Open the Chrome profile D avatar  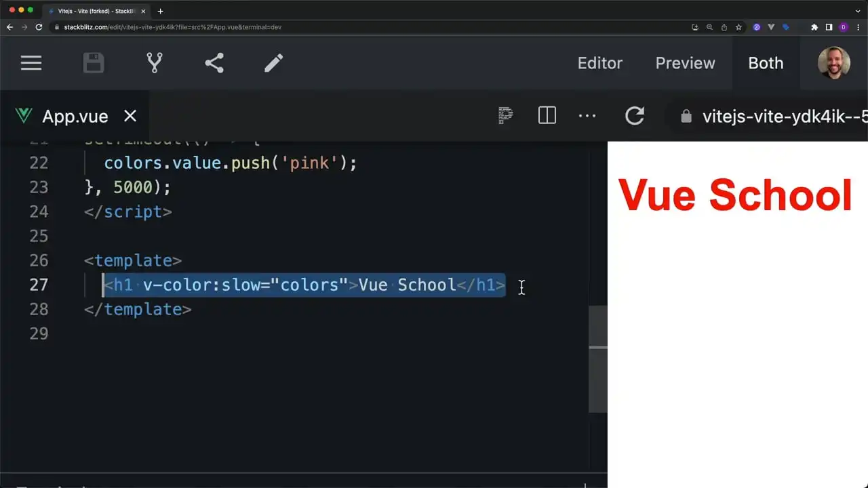tap(844, 27)
